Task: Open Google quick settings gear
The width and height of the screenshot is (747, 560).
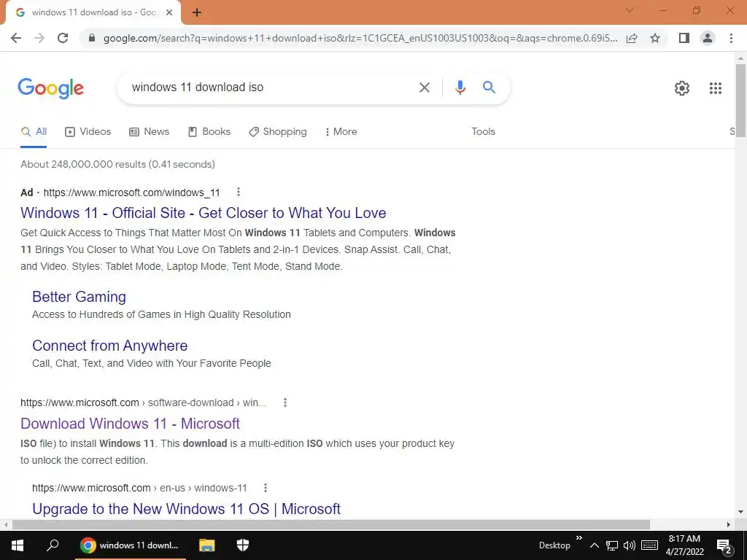Action: coord(682,88)
